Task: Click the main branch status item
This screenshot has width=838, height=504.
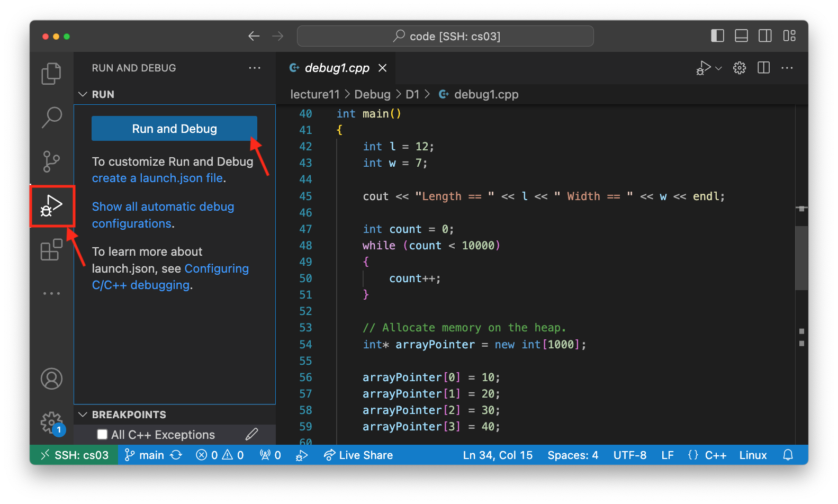Action: pyautogui.click(x=145, y=455)
